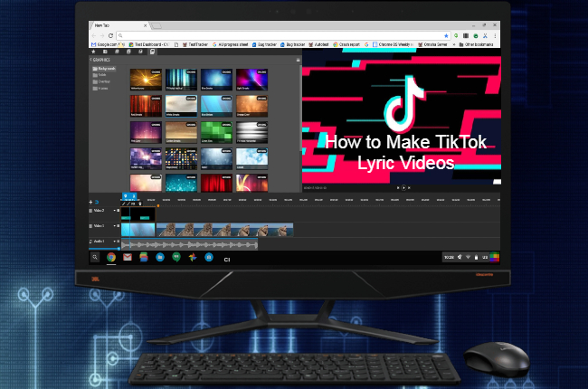Open a new browser tab

[156, 25]
